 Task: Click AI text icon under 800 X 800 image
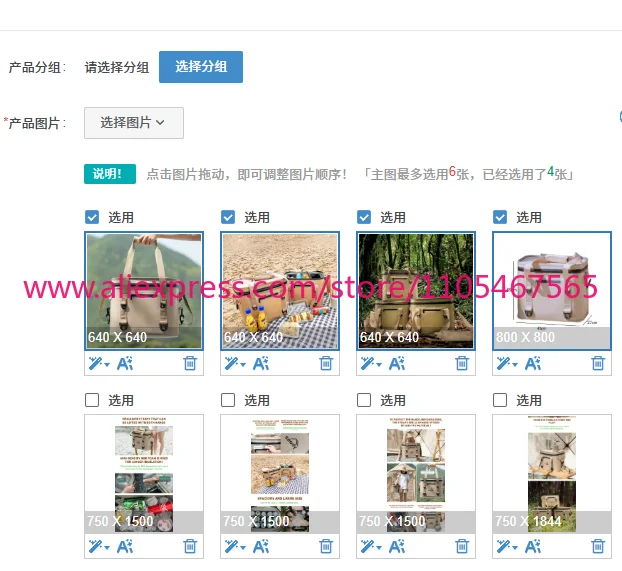coord(533,363)
